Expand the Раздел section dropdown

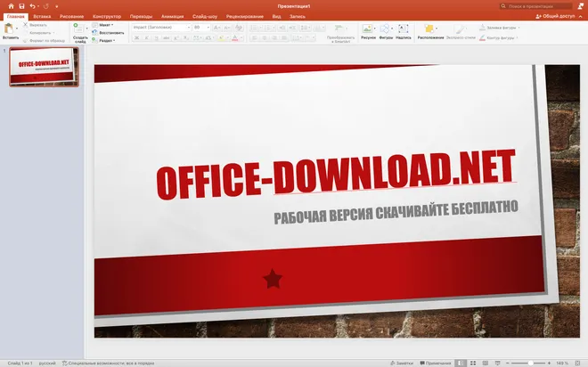tap(103, 40)
